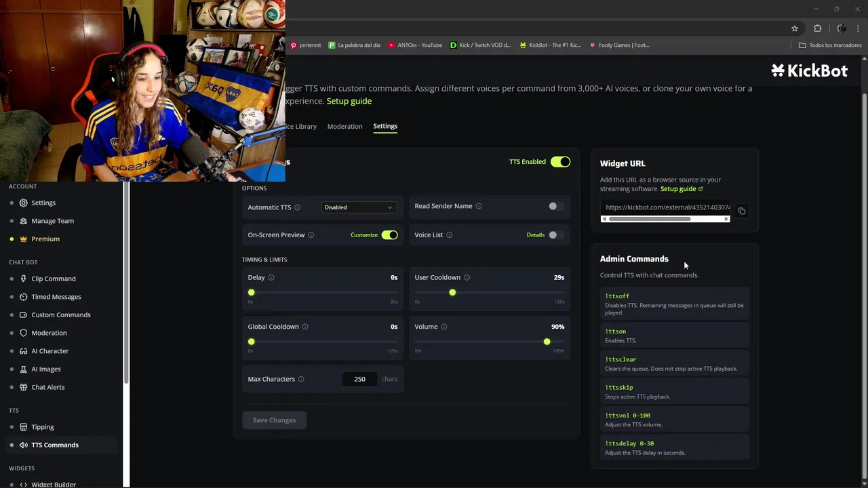Image resolution: width=868 pixels, height=488 pixels.
Task: Click the Premium crown icon
Action: (x=24, y=239)
